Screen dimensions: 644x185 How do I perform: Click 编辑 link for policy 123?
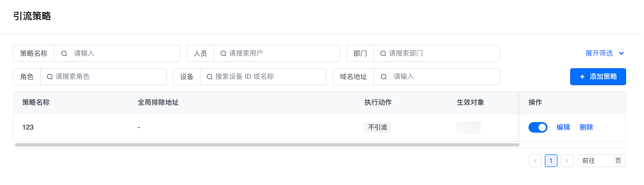point(563,127)
